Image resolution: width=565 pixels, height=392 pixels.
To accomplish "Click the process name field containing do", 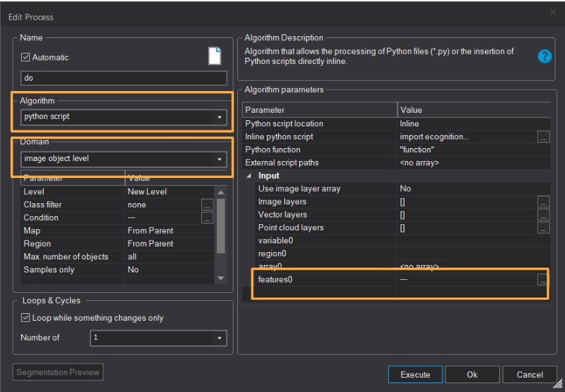I will (x=122, y=78).
